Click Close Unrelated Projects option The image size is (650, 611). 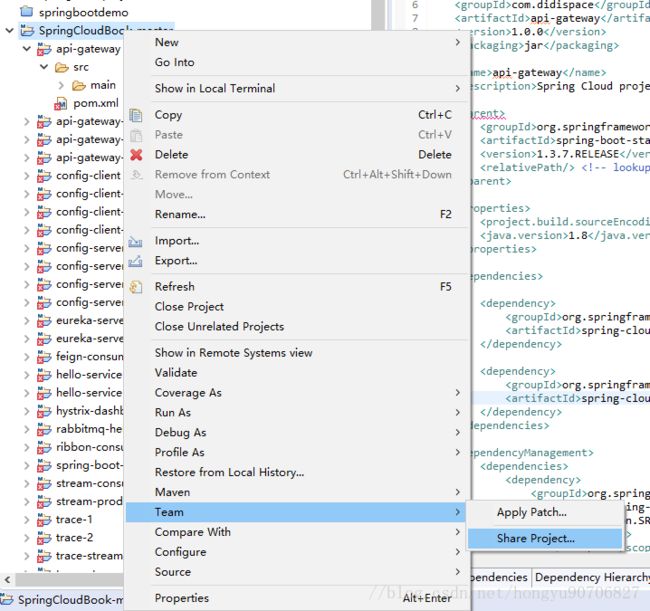point(219,326)
